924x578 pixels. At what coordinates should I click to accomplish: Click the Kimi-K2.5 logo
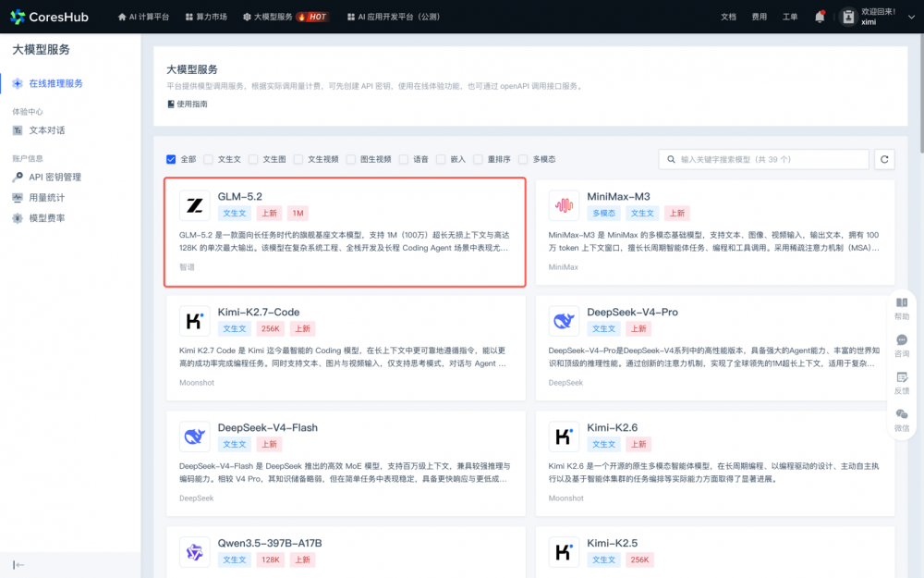(564, 552)
